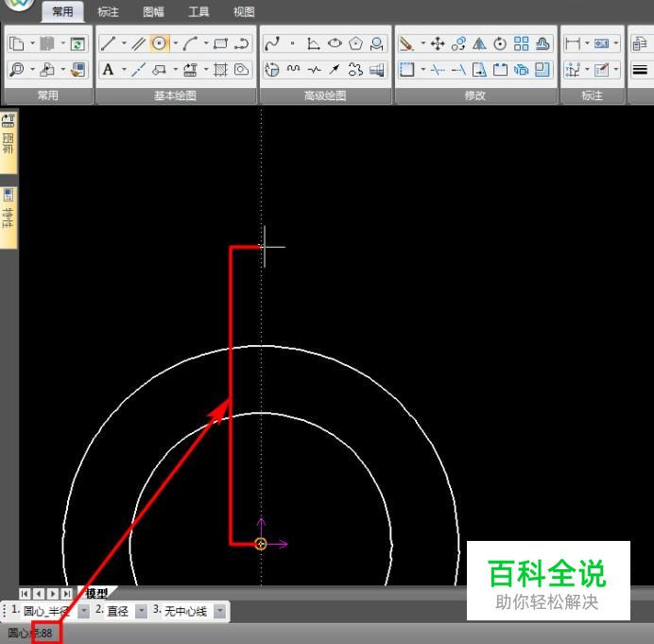The image size is (654, 644).
Task: Switch to the 标注 ribbon tab
Action: (108, 11)
